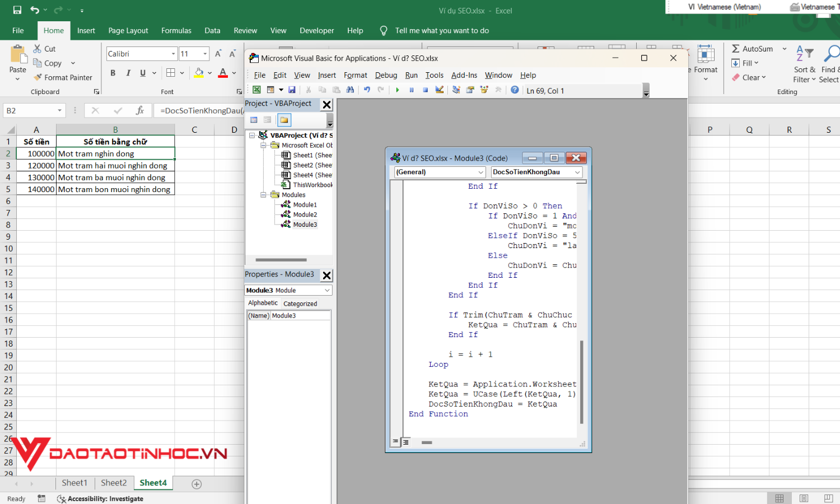Open Excel Developer ribbon tab
Screen dimensions: 840x504
tap(316, 31)
